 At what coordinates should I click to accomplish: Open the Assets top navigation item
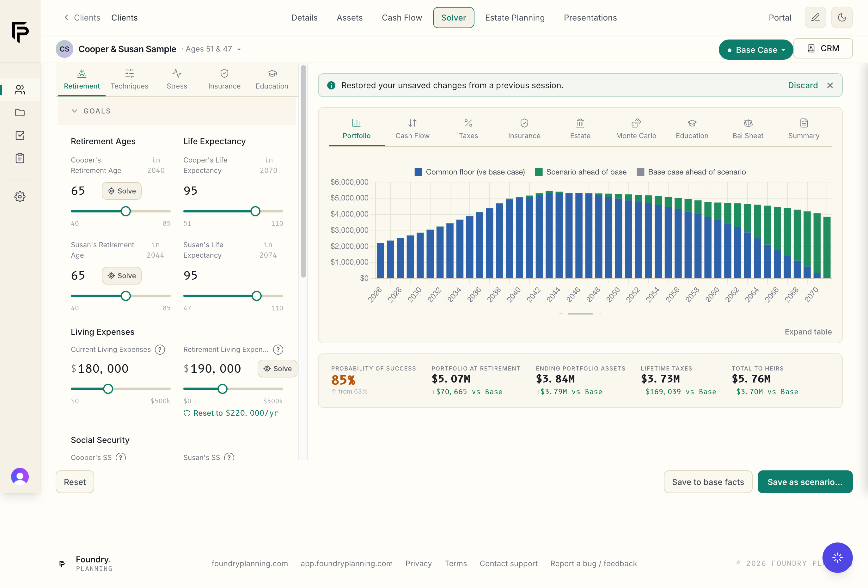tap(349, 18)
